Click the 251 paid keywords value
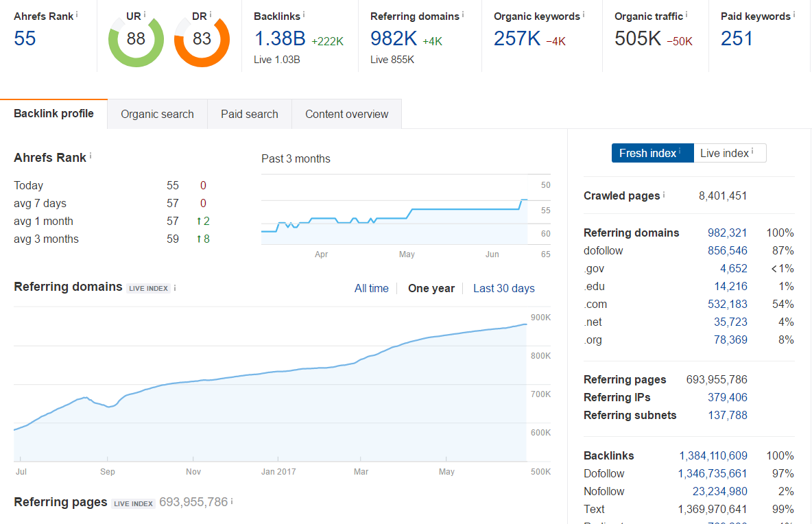Viewport: 812px width, 524px height. point(737,39)
